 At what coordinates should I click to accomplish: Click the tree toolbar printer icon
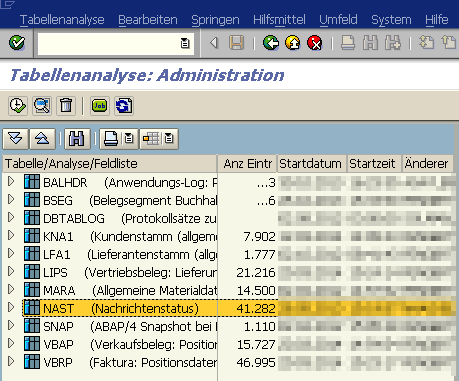[111, 138]
